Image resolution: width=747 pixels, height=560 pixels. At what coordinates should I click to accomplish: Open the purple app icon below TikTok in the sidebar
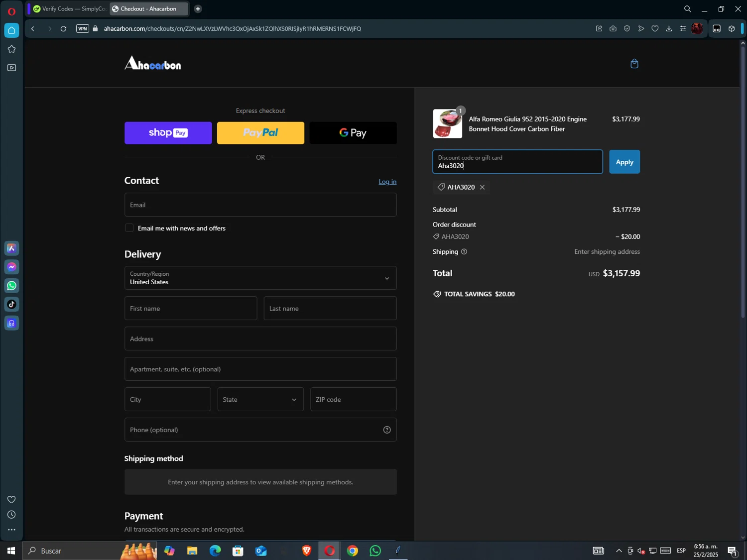coord(11,324)
